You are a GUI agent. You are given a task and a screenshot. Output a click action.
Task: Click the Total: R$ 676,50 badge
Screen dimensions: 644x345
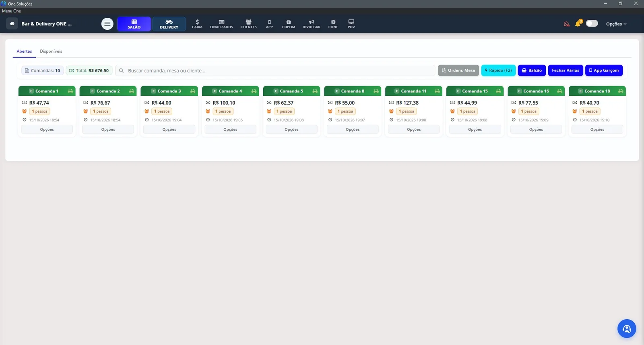tap(89, 70)
